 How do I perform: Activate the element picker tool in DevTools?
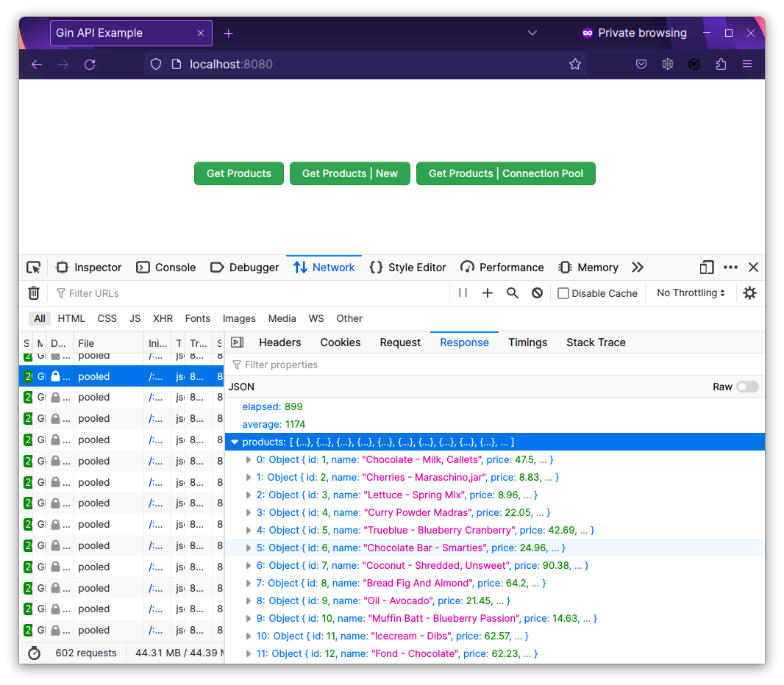tap(33, 267)
